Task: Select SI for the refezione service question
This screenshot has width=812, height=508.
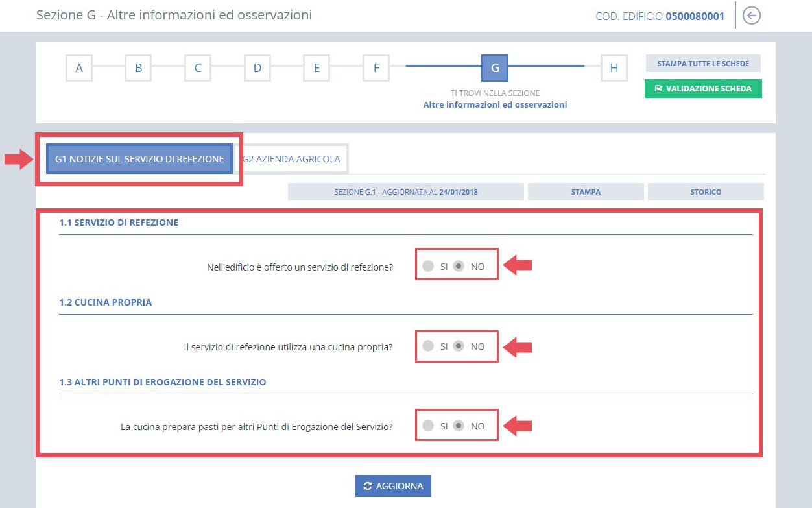Action: pyautogui.click(x=429, y=264)
